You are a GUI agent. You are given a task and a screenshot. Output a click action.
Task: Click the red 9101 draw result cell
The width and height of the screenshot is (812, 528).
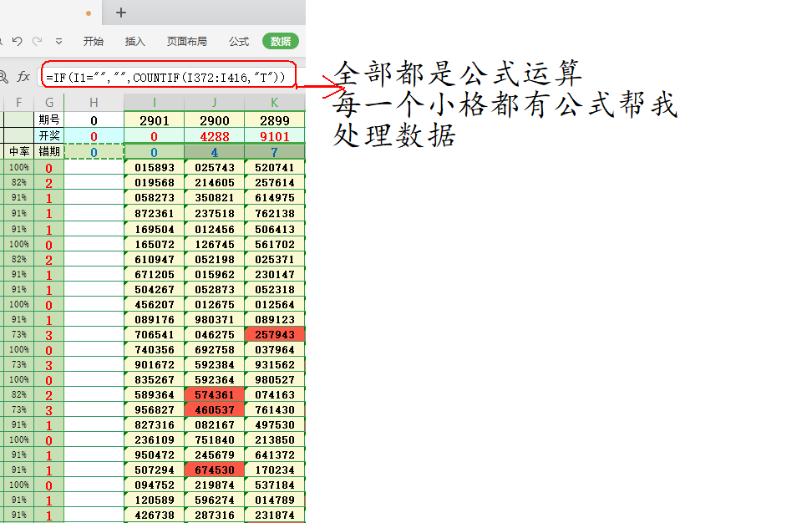tap(275, 137)
